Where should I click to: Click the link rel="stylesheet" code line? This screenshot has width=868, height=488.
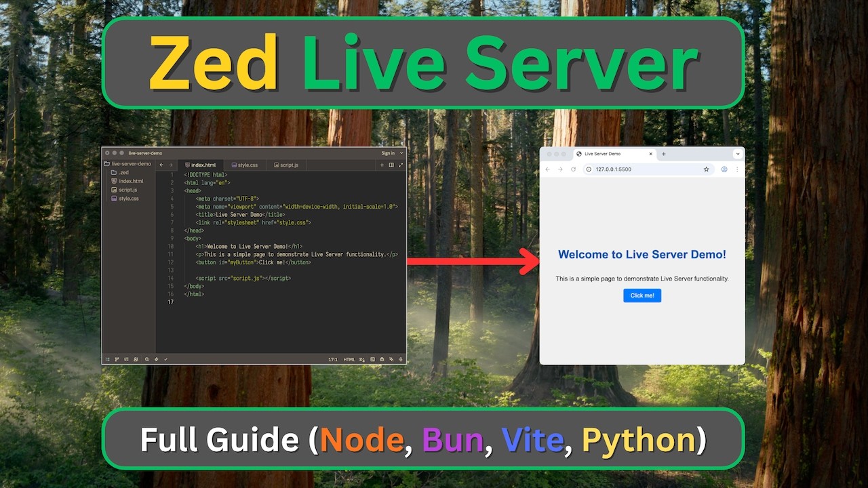click(x=254, y=222)
